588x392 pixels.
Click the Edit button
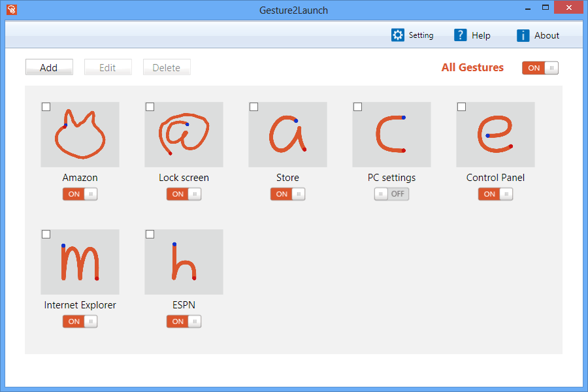pos(108,67)
